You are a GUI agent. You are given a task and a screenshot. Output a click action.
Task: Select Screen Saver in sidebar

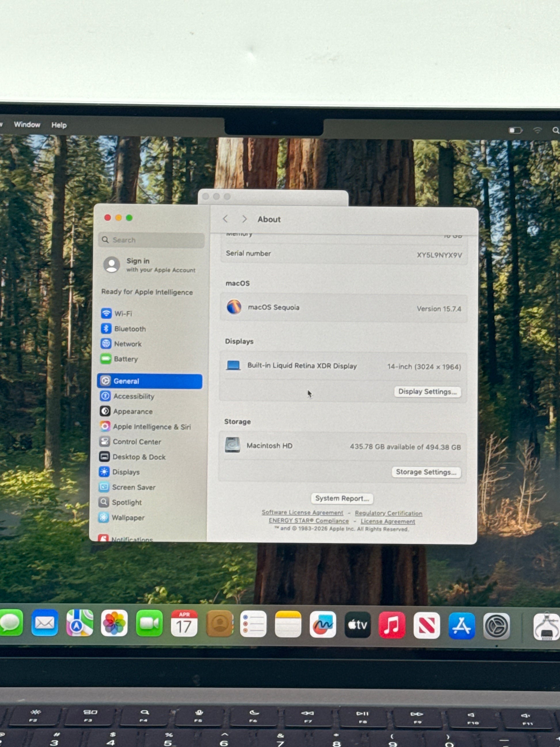133,487
